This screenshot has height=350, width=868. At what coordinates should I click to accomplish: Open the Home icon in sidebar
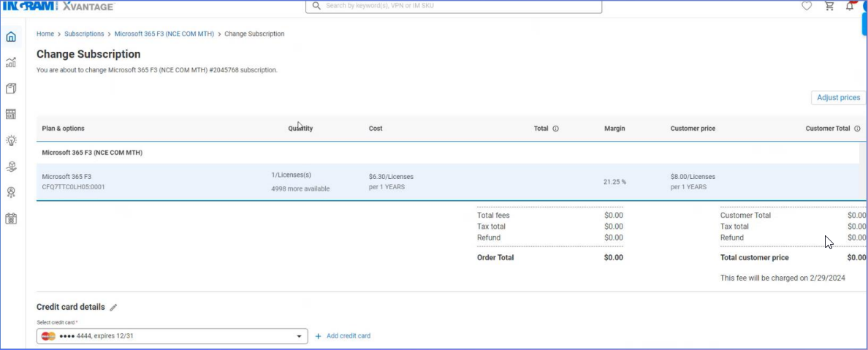pyautogui.click(x=11, y=37)
